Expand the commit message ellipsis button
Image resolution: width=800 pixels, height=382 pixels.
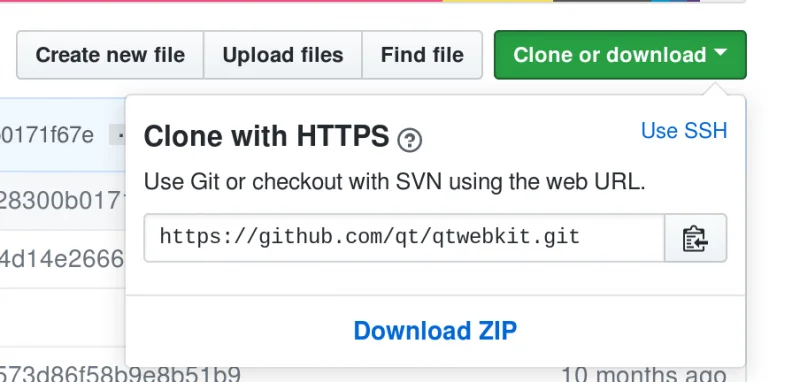pyautogui.click(x=118, y=135)
